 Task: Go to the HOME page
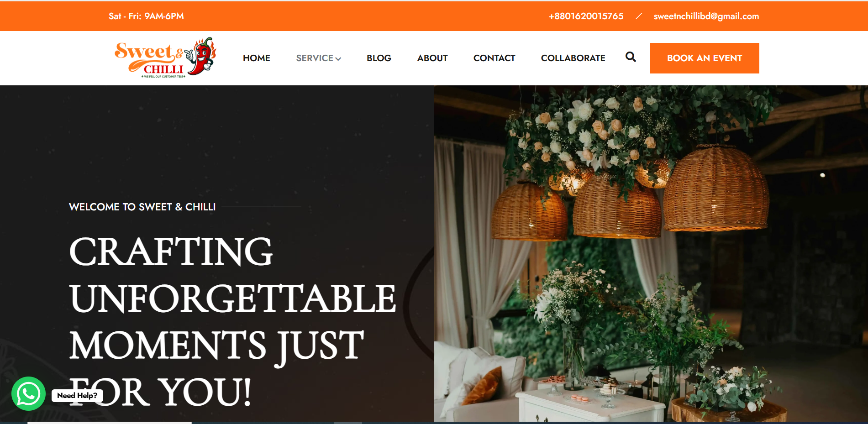(x=257, y=58)
